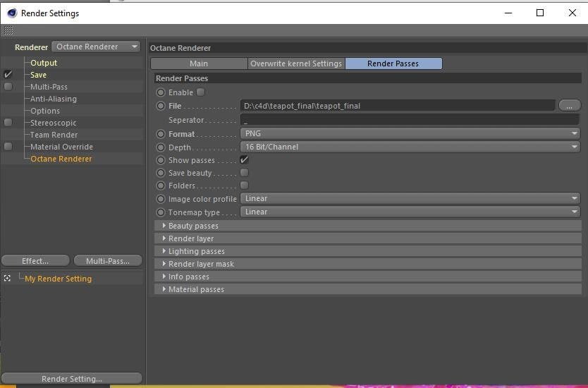
Task: Select Save in the settings list
Action: [38, 75]
